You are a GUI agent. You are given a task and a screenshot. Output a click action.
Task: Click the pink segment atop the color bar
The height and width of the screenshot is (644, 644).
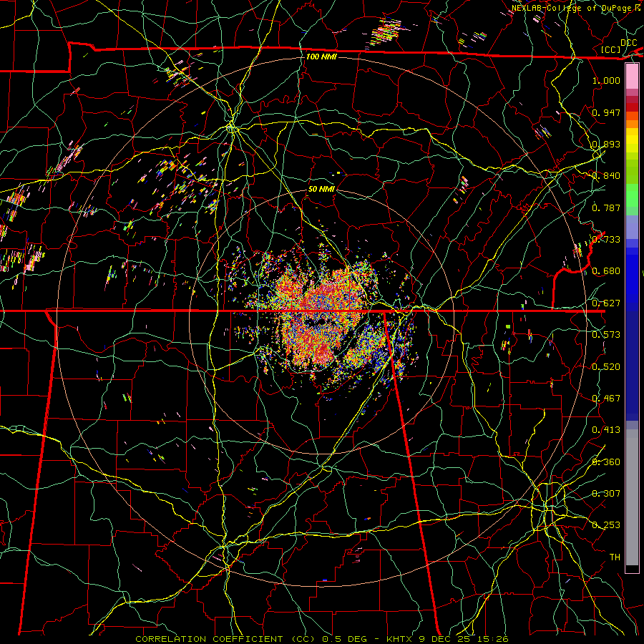tap(632, 76)
